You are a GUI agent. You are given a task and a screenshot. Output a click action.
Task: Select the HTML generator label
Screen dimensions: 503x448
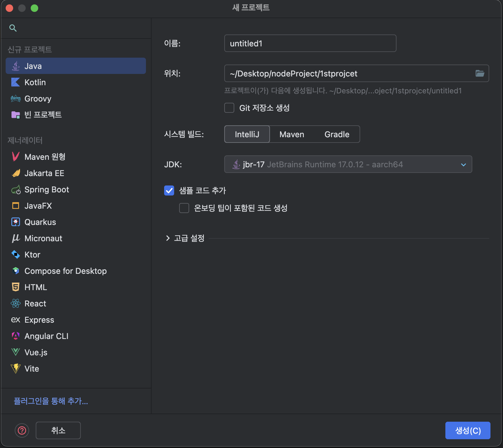coord(36,287)
